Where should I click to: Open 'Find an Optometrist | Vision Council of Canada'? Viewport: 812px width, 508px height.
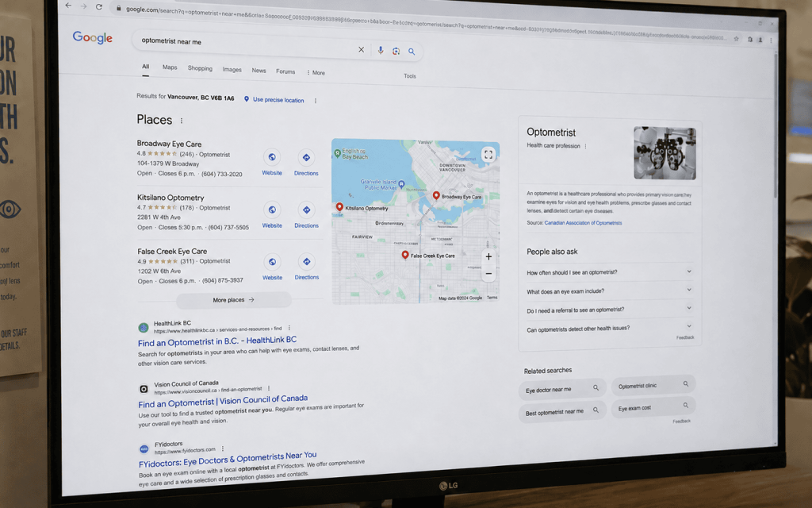click(223, 401)
